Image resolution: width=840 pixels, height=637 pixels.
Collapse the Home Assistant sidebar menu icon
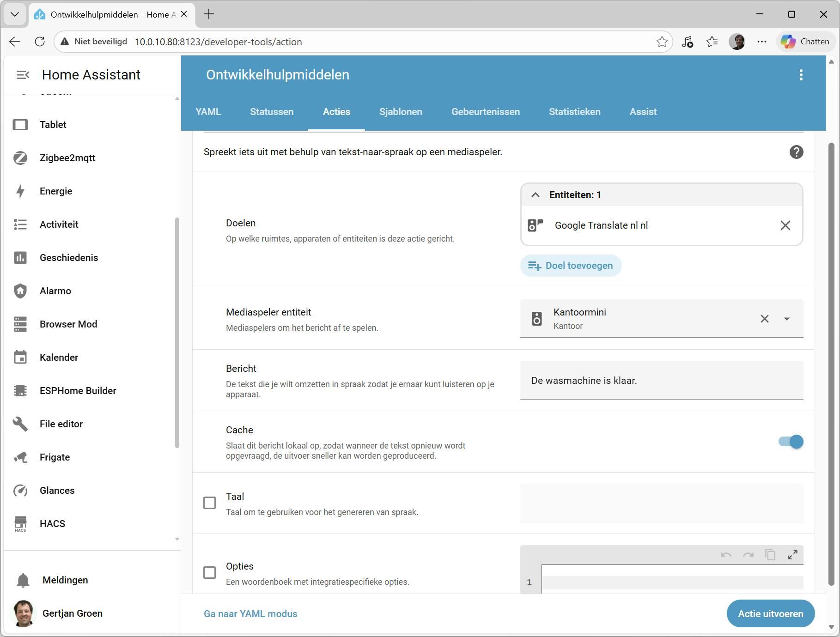point(23,75)
